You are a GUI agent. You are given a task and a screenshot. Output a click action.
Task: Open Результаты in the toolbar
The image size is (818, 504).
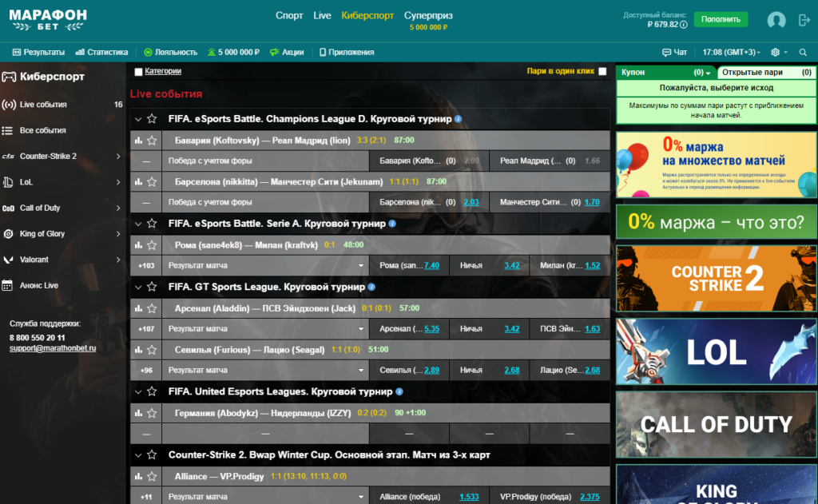[x=38, y=52]
